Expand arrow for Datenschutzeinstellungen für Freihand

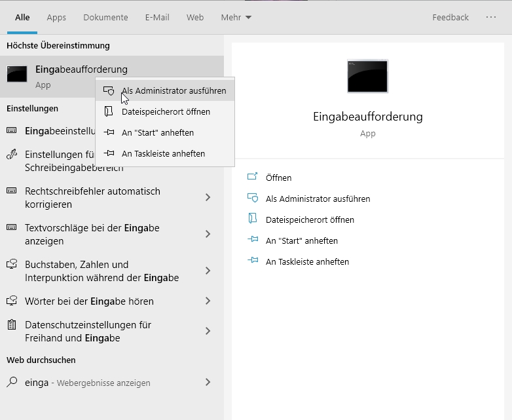click(208, 331)
